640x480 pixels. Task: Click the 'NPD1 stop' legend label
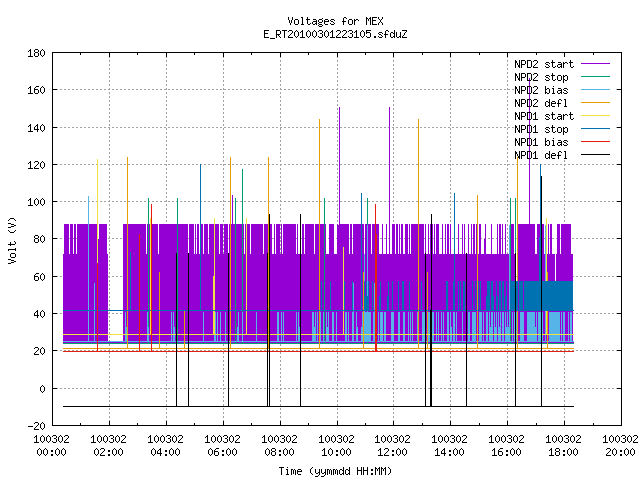(541, 129)
